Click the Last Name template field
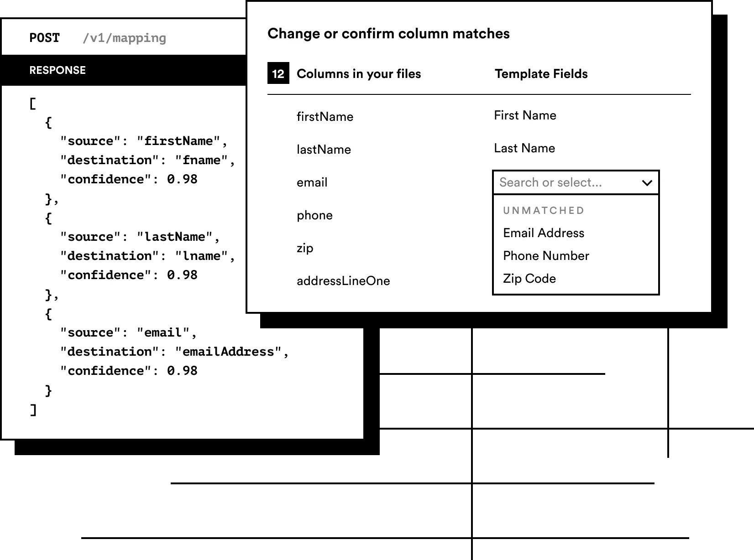The image size is (754, 560). (x=524, y=148)
